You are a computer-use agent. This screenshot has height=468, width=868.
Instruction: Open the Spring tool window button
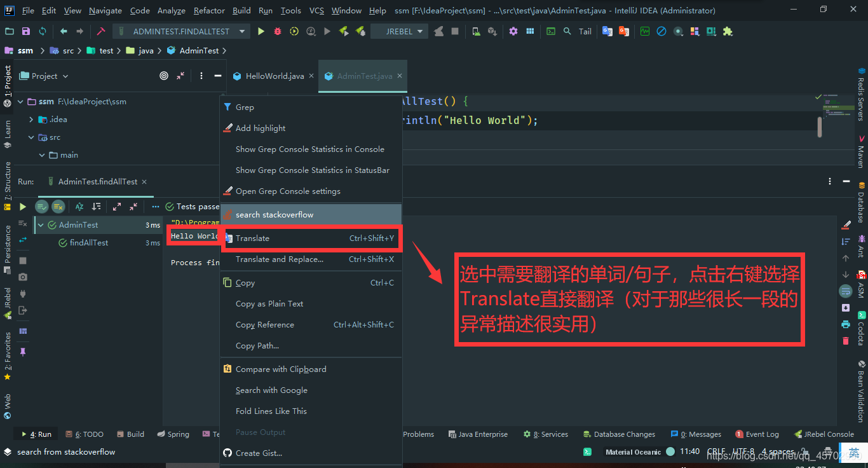(x=173, y=434)
